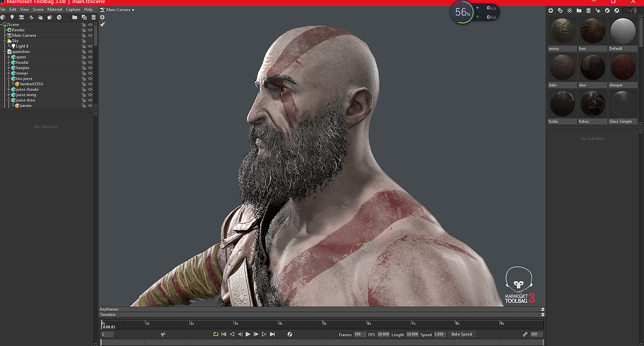Viewport: 644px width, 346px height.
Task: Expand the koudai tree node
Action: (x=9, y=63)
